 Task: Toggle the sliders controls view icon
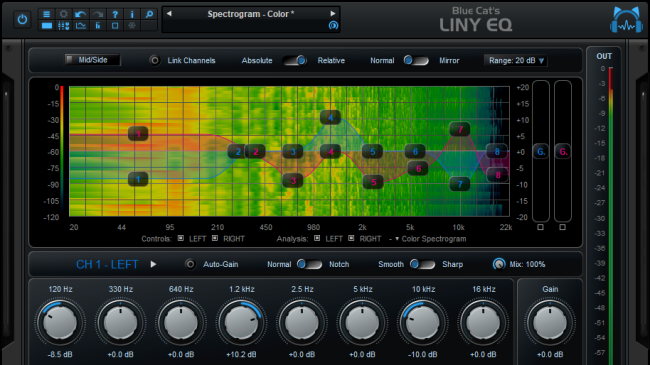click(63, 26)
